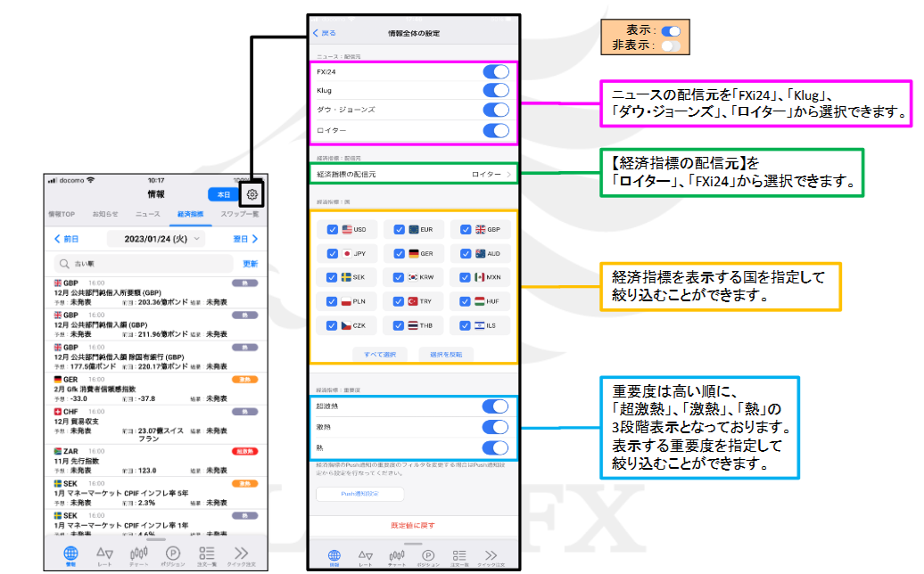Go to 前日 previous day
The width and height of the screenshot is (924, 574).
[67, 239]
